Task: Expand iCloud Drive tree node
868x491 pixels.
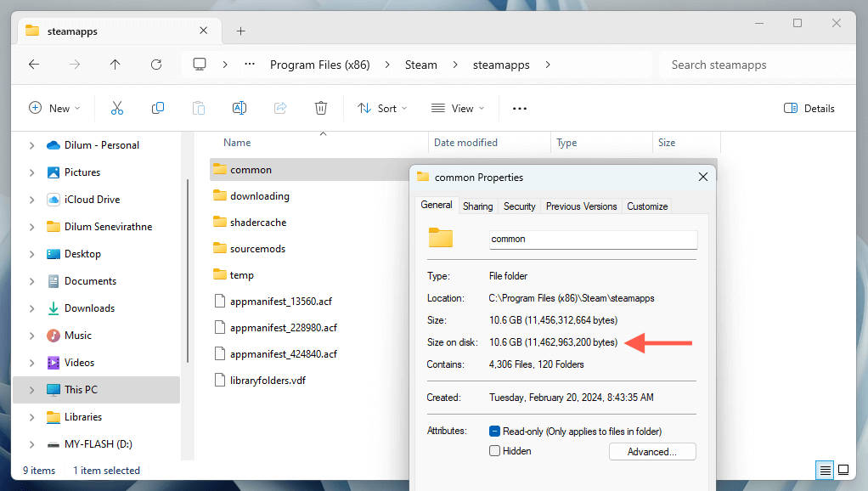Action: coord(31,200)
